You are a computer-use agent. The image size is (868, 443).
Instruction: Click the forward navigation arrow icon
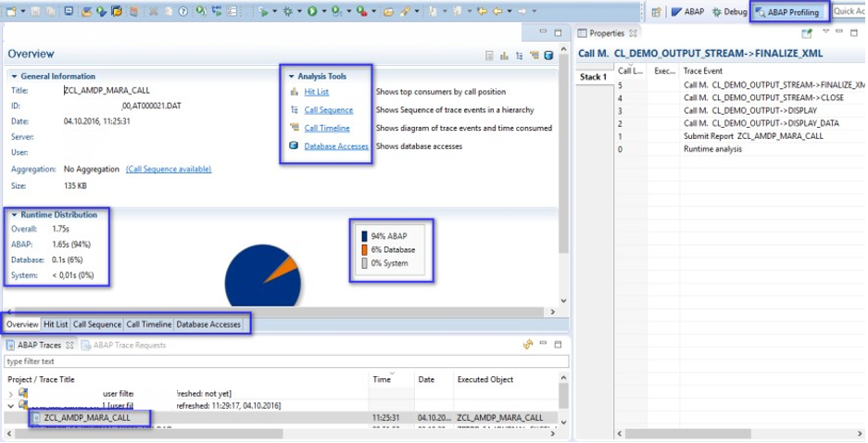click(x=522, y=11)
